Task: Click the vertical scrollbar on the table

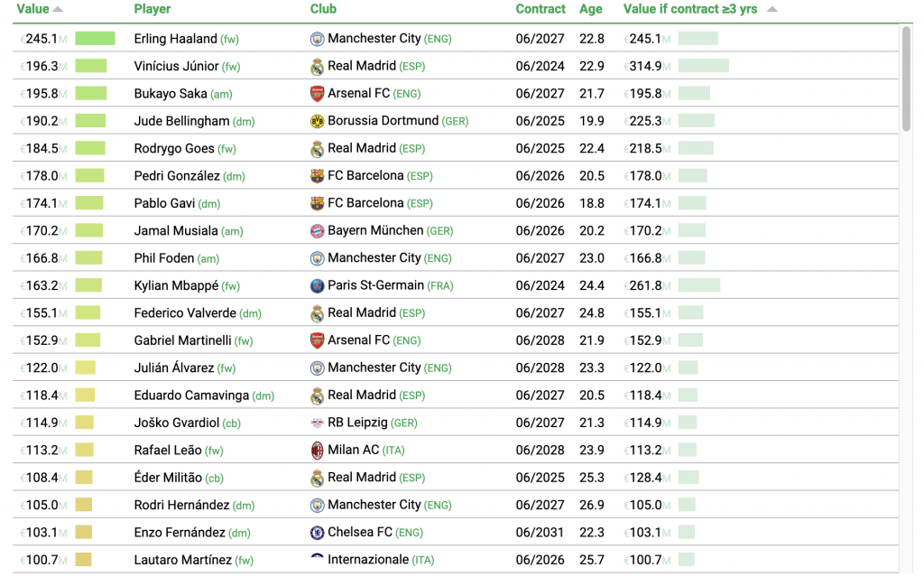Action: click(906, 79)
